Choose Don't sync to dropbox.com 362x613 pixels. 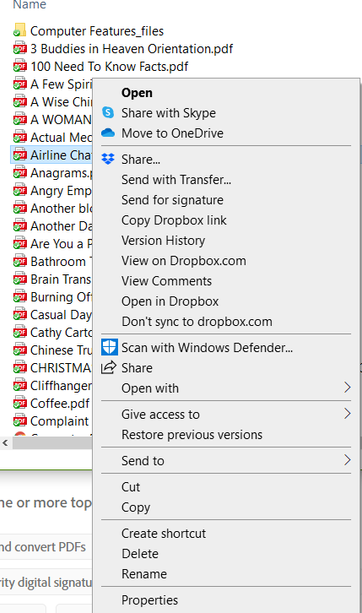[x=197, y=322]
